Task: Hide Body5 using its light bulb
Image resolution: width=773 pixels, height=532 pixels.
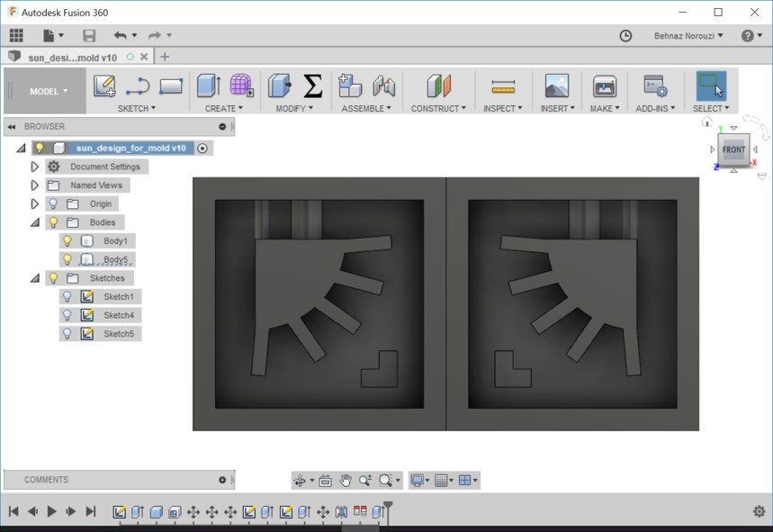Action: [67, 259]
